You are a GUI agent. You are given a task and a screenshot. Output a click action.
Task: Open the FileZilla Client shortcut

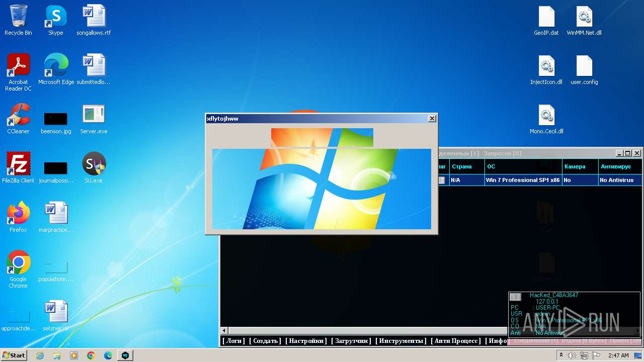(x=18, y=168)
